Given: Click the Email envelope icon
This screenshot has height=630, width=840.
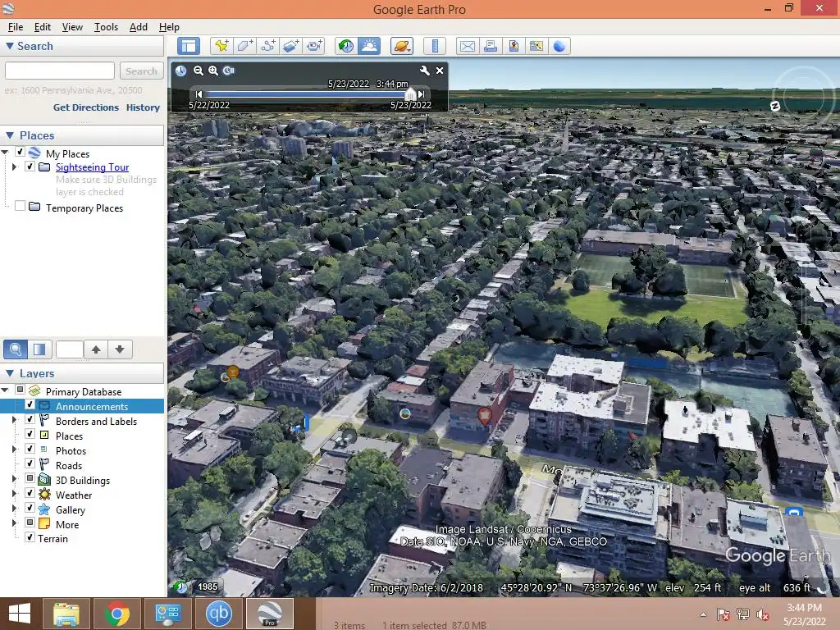Looking at the screenshot, I should click(x=467, y=46).
